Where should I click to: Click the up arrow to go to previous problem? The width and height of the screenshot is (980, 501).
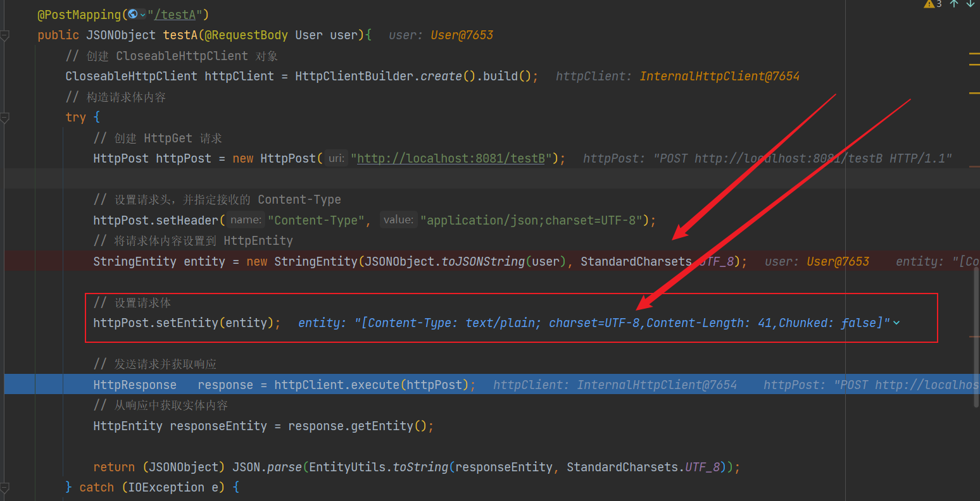click(955, 4)
